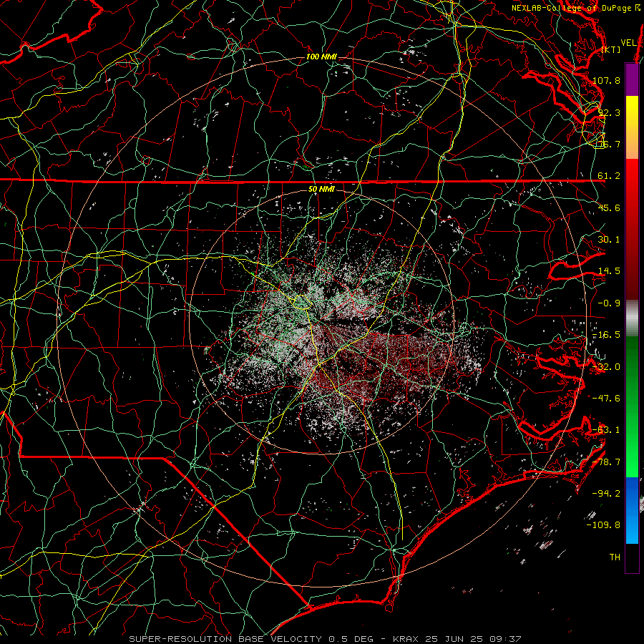The width and height of the screenshot is (644, 644).
Task: Click the -47.6 velocity scale value
Action: (606, 399)
